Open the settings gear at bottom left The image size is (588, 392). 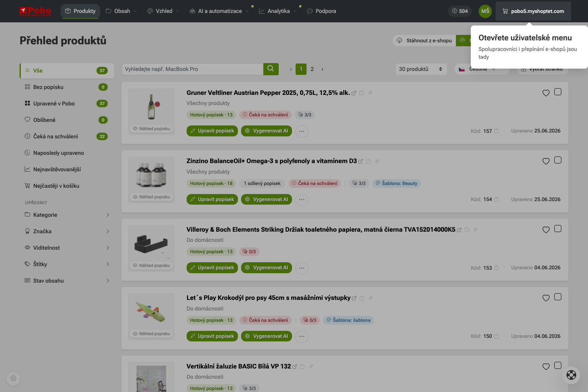[13, 378]
